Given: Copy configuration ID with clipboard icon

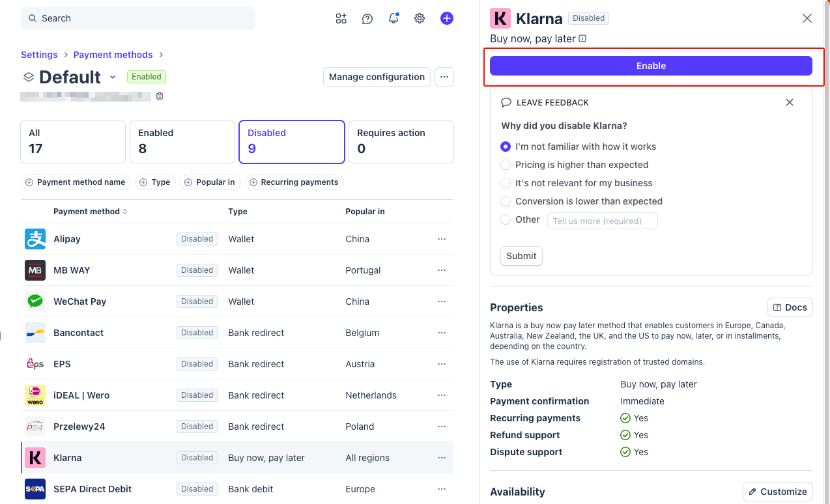Looking at the screenshot, I should tap(160, 96).
